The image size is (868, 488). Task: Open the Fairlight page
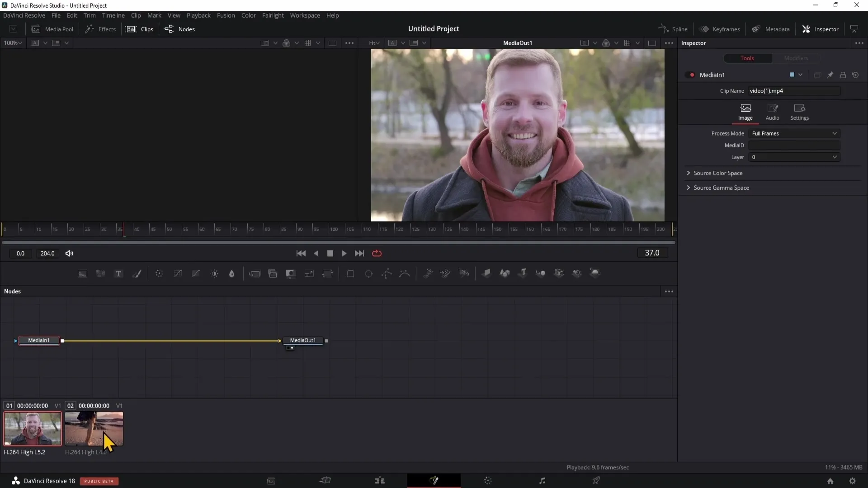pyautogui.click(x=542, y=481)
